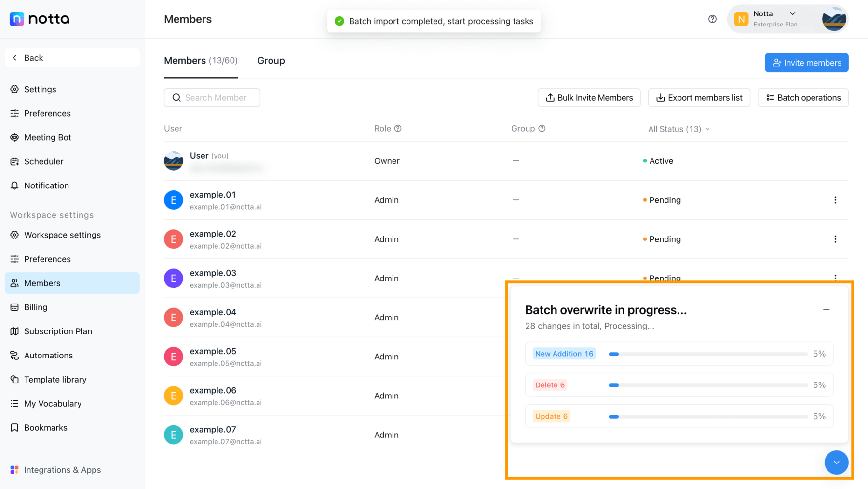Open Workspace settings item
The height and width of the screenshot is (489, 868).
[72, 235]
